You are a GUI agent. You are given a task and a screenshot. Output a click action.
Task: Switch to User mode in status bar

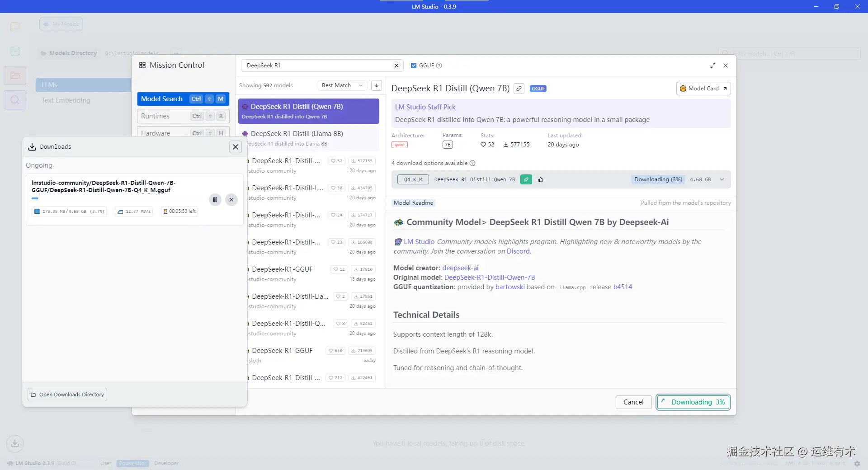click(x=106, y=463)
